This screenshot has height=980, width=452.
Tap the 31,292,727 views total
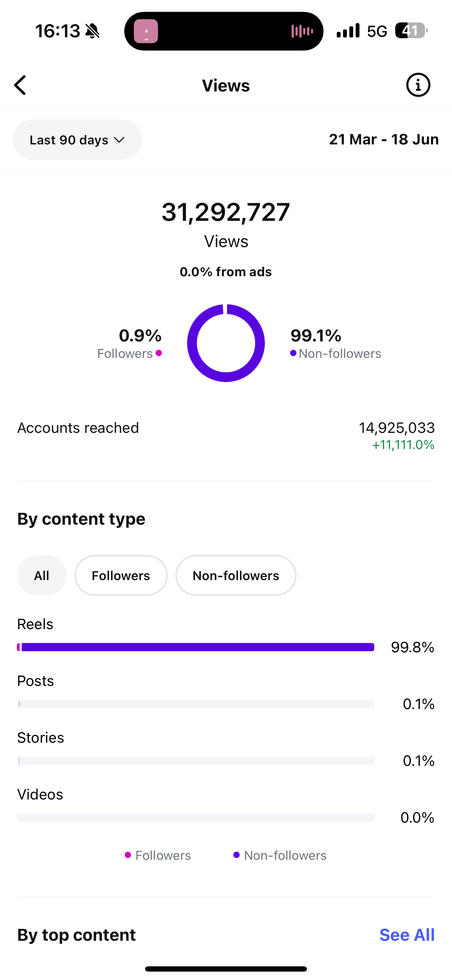[226, 212]
